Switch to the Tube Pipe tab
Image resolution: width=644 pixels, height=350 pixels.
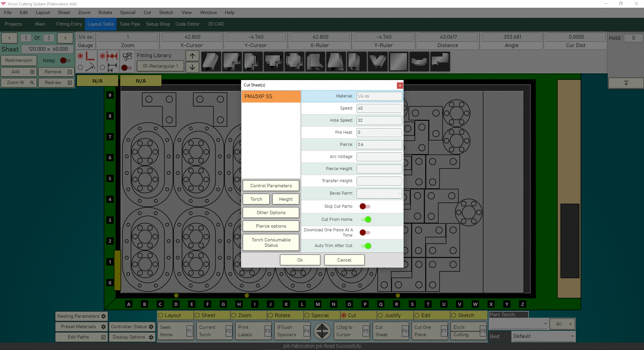point(130,24)
